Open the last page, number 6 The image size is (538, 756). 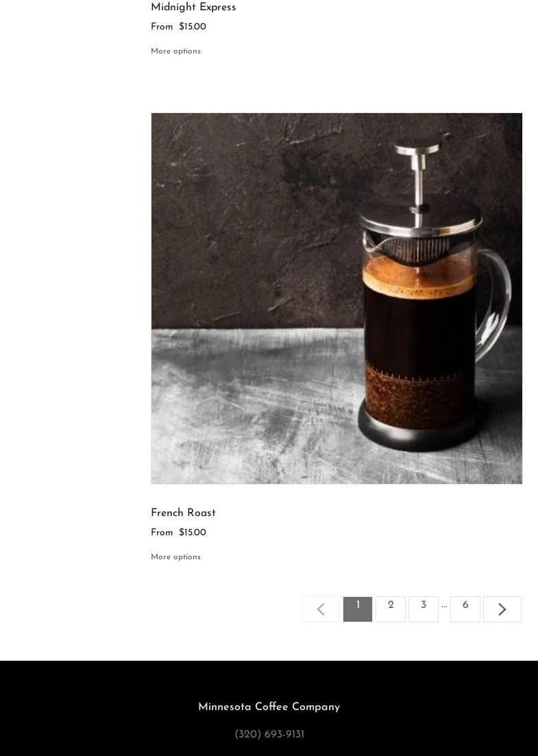pyautogui.click(x=465, y=609)
